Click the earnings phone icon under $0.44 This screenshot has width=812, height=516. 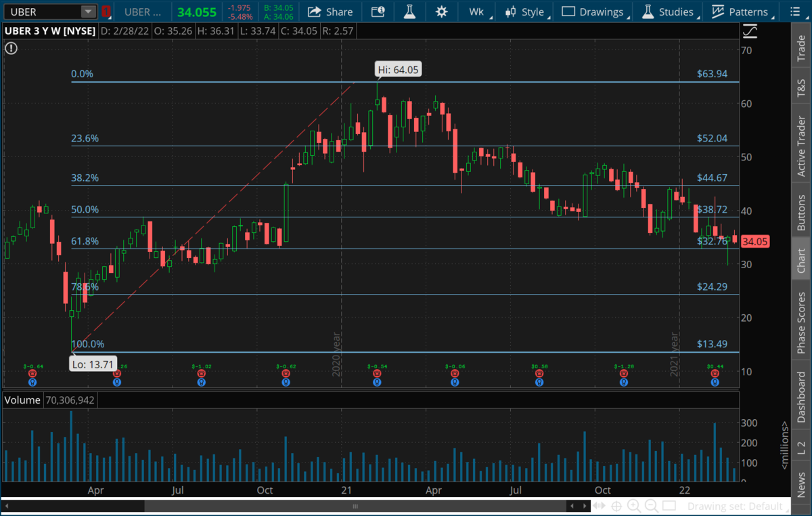tap(715, 373)
